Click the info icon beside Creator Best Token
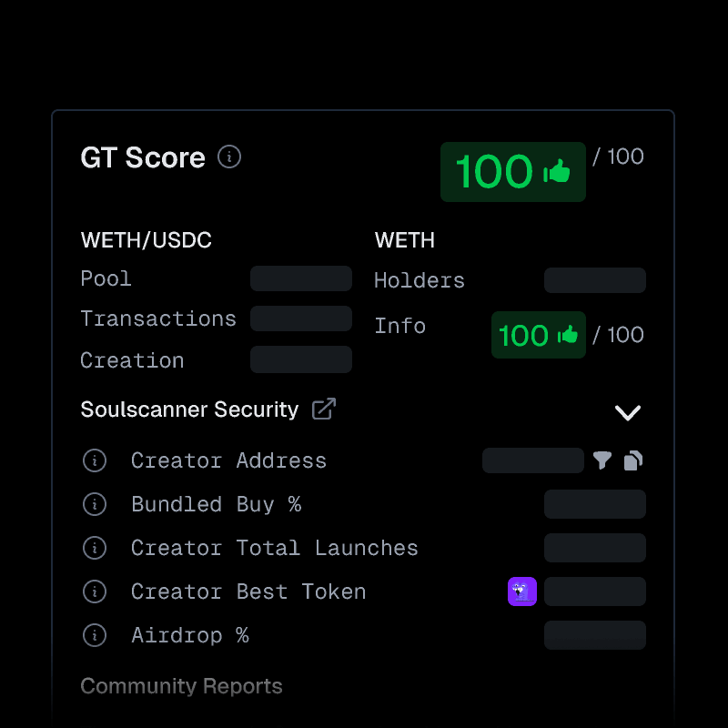728x728 pixels. (95, 591)
